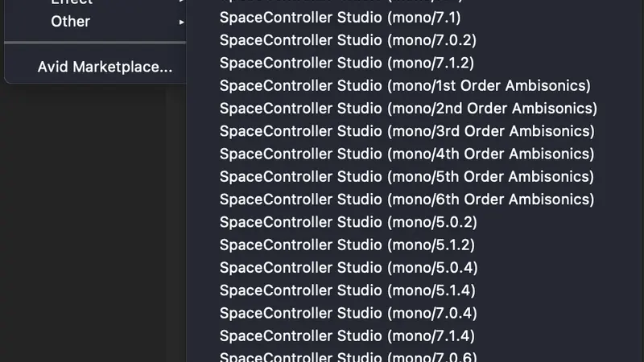Select SpaceController Studio (mono/7.1)
This screenshot has width=644, height=362.
pyautogui.click(x=340, y=18)
